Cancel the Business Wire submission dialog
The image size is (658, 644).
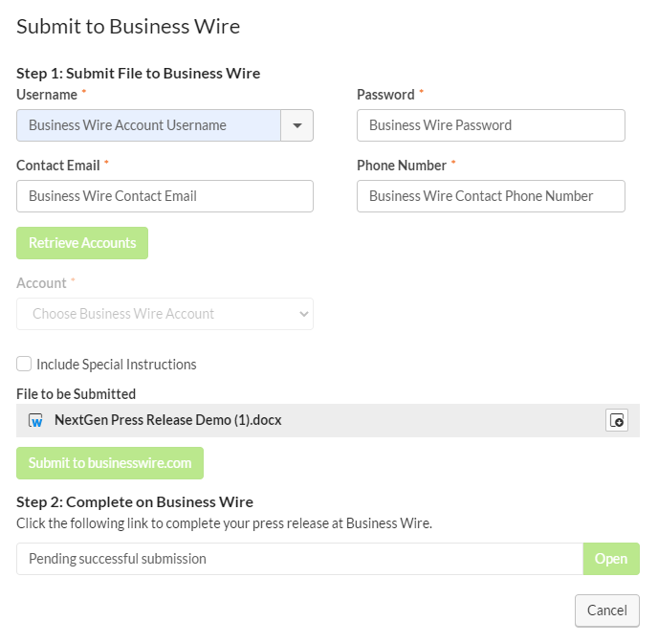point(606,611)
